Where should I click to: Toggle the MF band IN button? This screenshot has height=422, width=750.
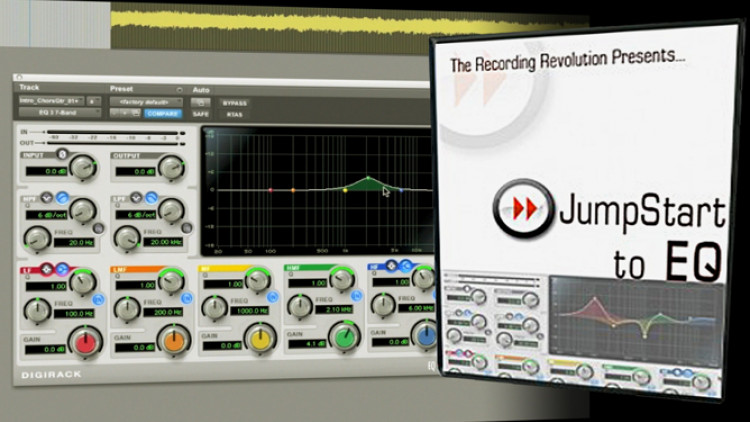[272, 297]
